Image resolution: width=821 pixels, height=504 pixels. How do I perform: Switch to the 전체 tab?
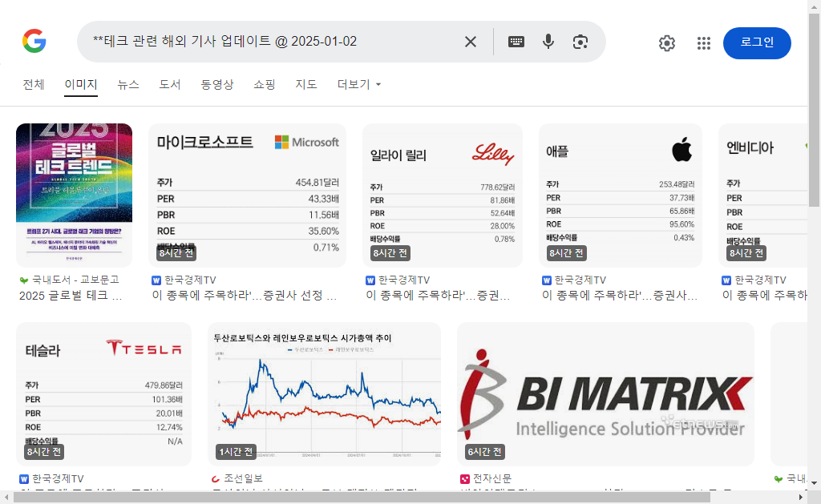(x=34, y=84)
